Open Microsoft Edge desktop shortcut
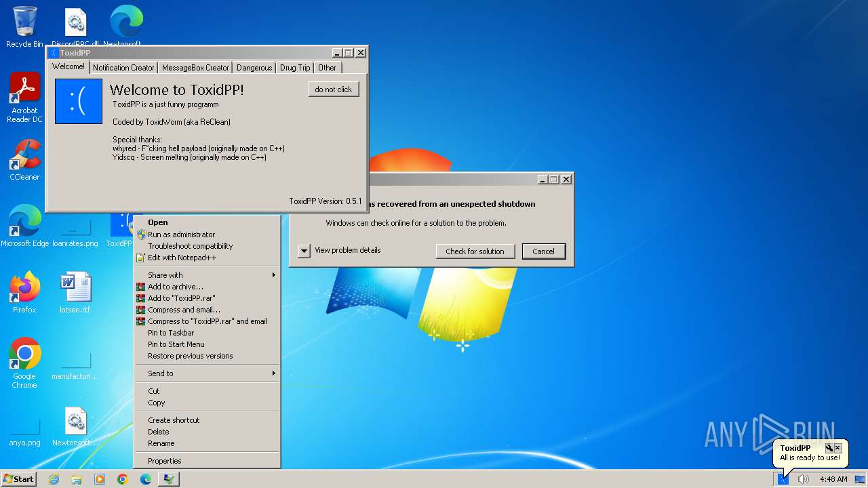Viewport: 868px width, 488px height. pyautogui.click(x=24, y=226)
